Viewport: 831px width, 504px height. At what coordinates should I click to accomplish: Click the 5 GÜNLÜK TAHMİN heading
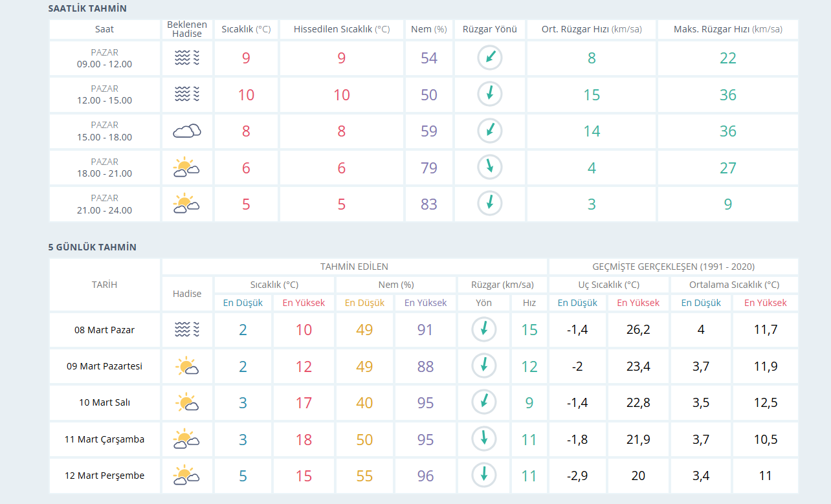click(x=93, y=247)
